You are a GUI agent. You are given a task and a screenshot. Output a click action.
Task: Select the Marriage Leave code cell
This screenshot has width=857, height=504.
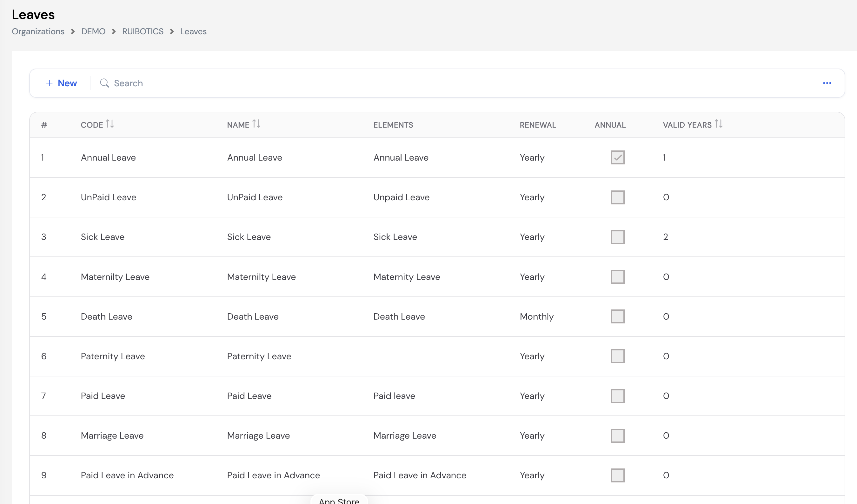(112, 436)
